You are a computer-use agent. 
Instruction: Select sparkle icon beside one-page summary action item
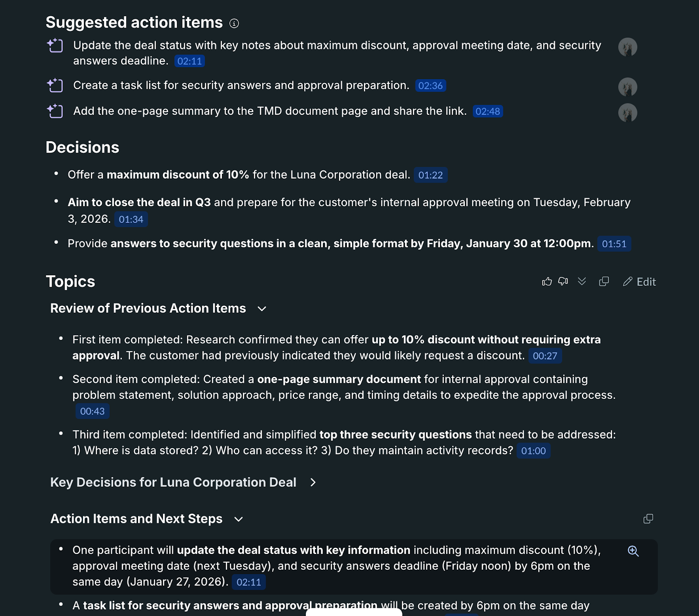pos(54,111)
